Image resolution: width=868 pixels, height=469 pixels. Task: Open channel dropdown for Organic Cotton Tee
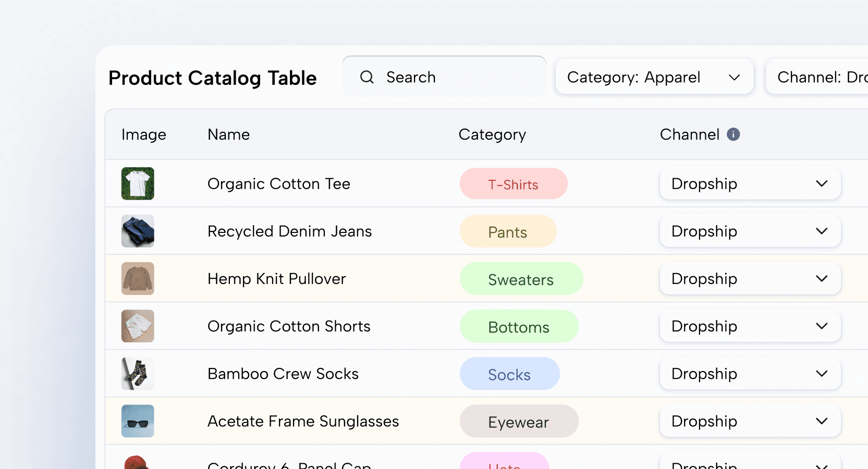tap(750, 183)
